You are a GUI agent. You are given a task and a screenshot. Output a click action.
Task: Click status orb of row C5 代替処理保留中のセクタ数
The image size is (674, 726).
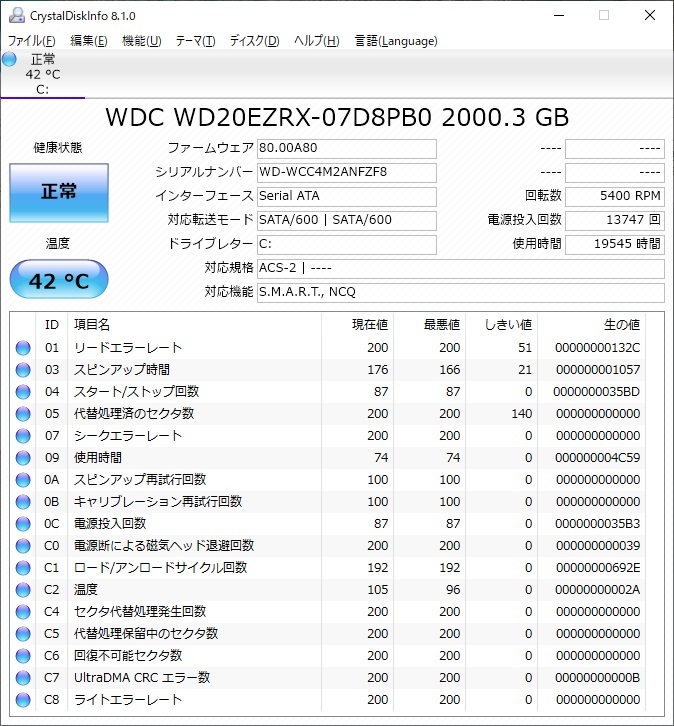click(23, 634)
